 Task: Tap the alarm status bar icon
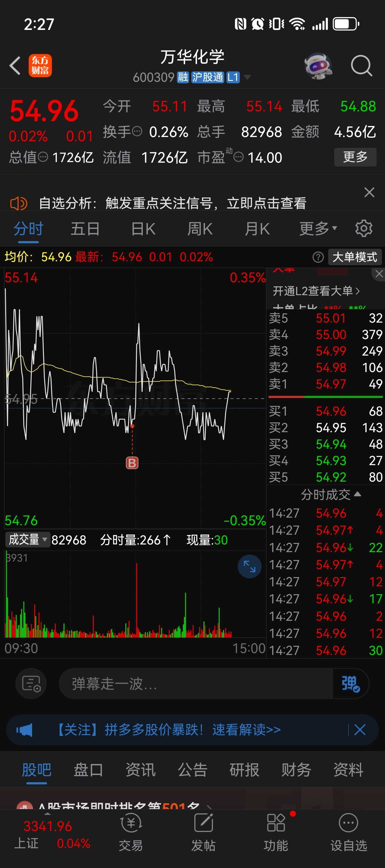pyautogui.click(x=258, y=24)
